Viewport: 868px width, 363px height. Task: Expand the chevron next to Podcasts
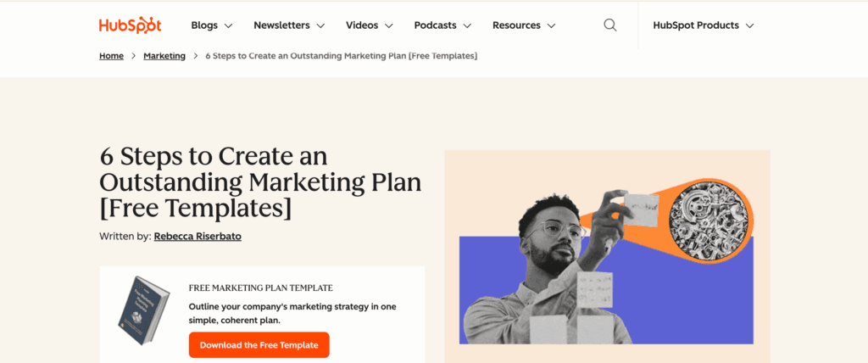click(x=467, y=26)
